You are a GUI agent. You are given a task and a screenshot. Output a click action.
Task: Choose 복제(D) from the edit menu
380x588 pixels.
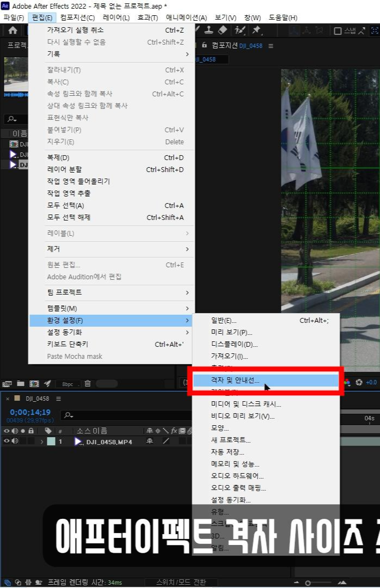112,157
